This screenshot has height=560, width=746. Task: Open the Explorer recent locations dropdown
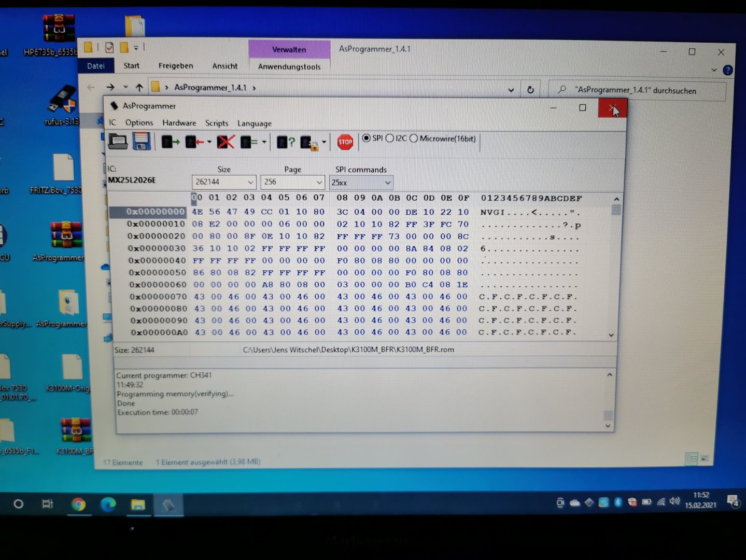pyautogui.click(x=125, y=87)
